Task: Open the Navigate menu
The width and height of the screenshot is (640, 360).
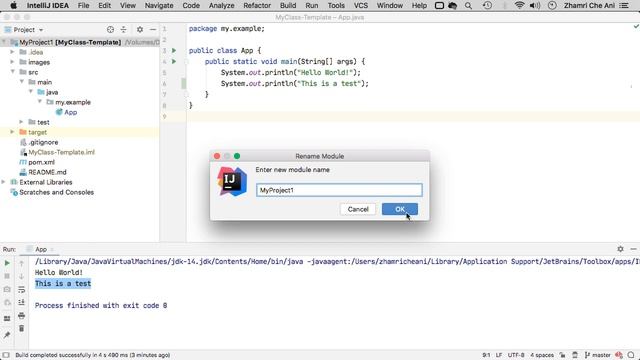Action: [x=159, y=5]
